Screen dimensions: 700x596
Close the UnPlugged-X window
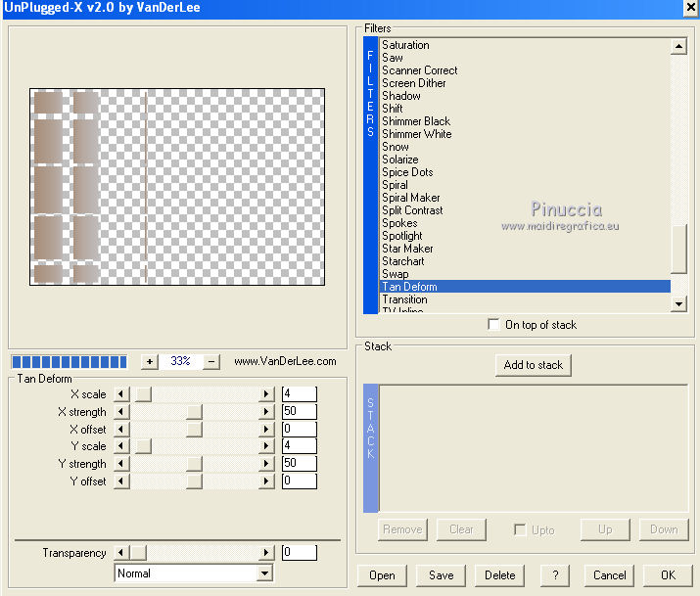(x=690, y=8)
